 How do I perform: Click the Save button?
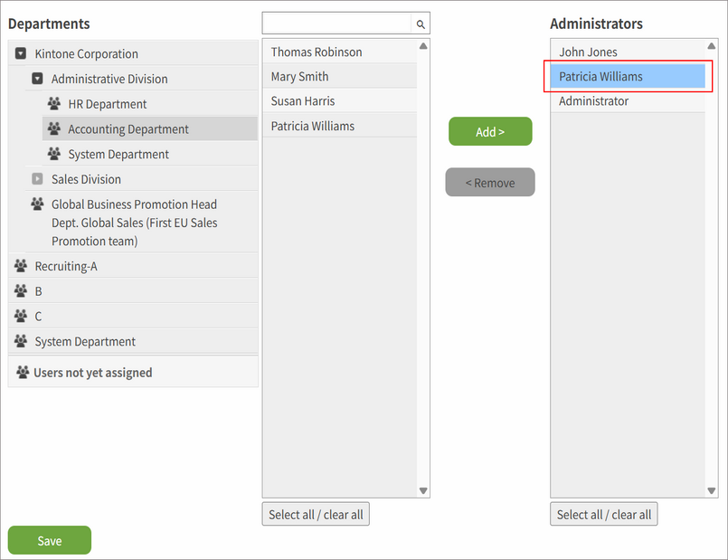pos(49,540)
